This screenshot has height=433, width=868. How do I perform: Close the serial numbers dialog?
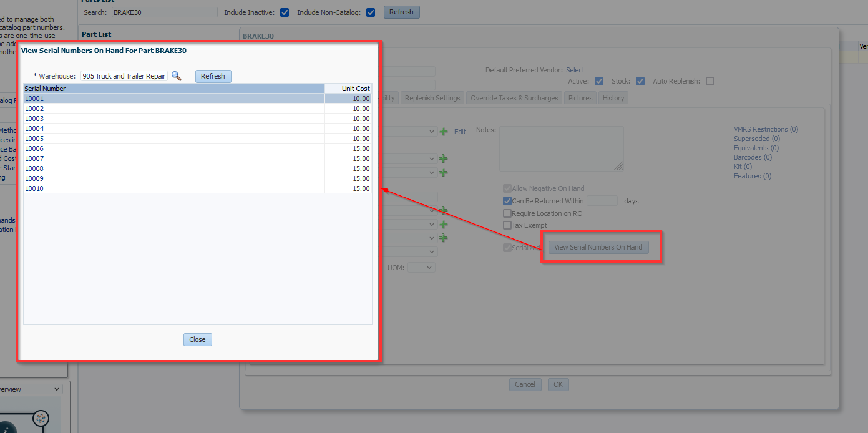coord(197,339)
